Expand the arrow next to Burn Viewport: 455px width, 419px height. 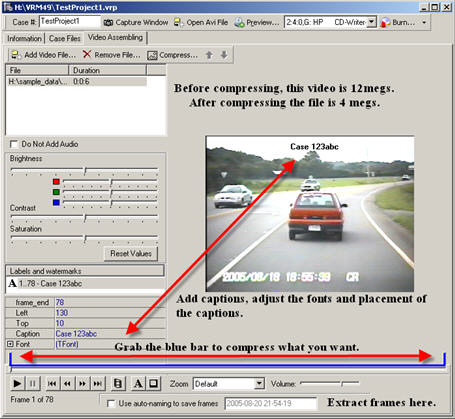tap(424, 23)
